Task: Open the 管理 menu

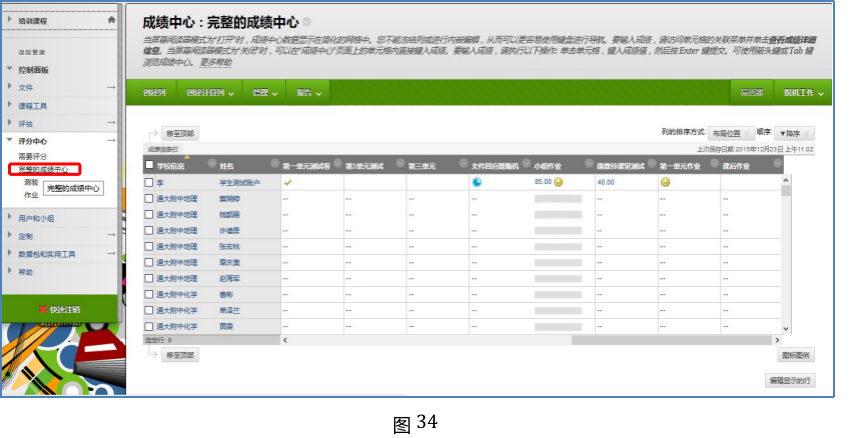Action: (x=265, y=93)
